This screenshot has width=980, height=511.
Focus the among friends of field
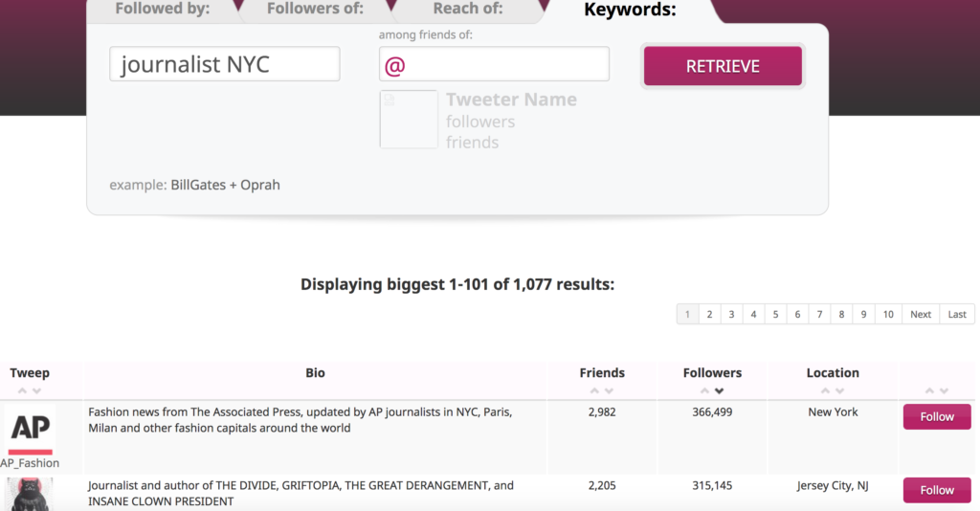tap(494, 64)
